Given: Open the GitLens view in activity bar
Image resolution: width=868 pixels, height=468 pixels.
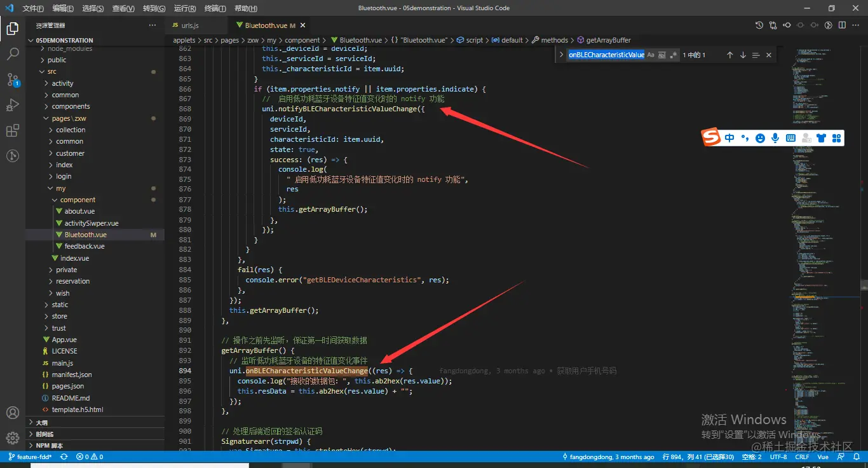Looking at the screenshot, I should coord(12,156).
